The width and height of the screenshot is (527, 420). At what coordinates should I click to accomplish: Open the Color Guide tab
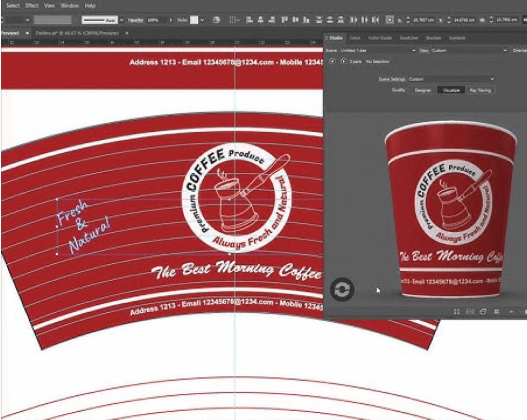click(x=380, y=38)
